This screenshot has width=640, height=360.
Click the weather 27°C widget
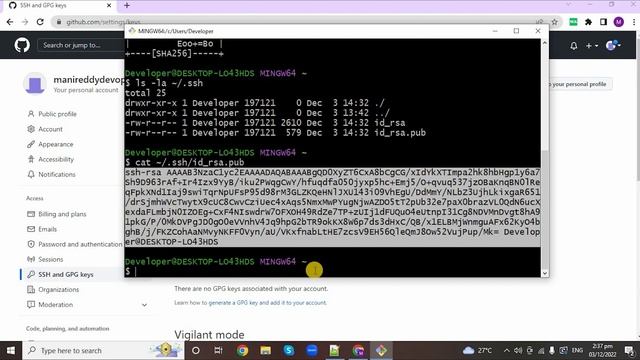point(478,350)
